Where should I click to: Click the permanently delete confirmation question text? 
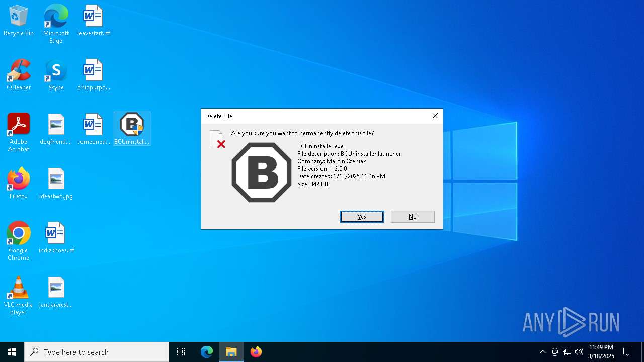302,133
